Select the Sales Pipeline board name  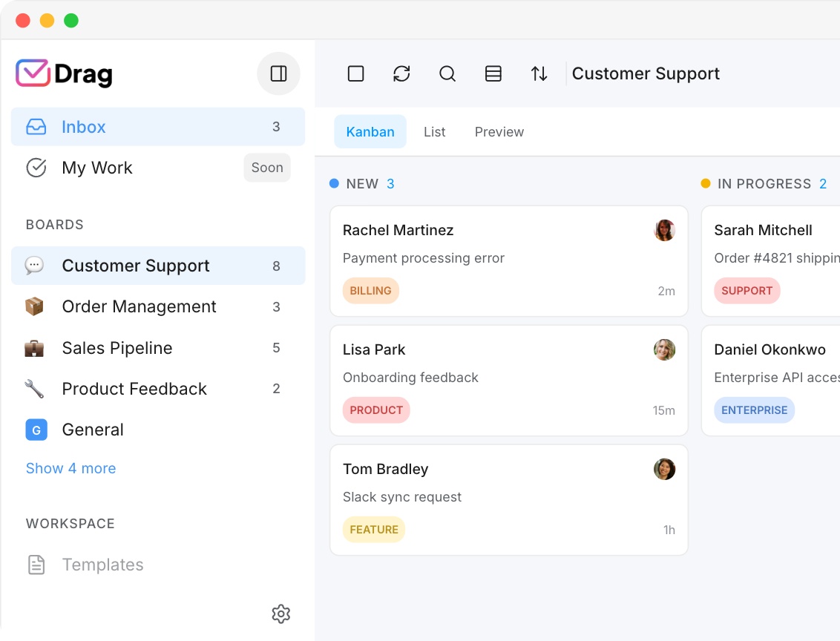[x=117, y=348]
